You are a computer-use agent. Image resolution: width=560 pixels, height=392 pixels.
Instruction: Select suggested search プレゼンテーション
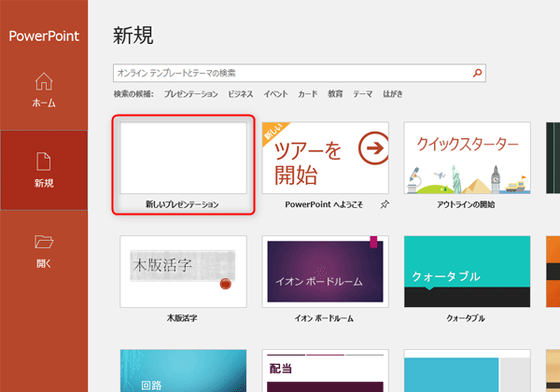click(190, 94)
